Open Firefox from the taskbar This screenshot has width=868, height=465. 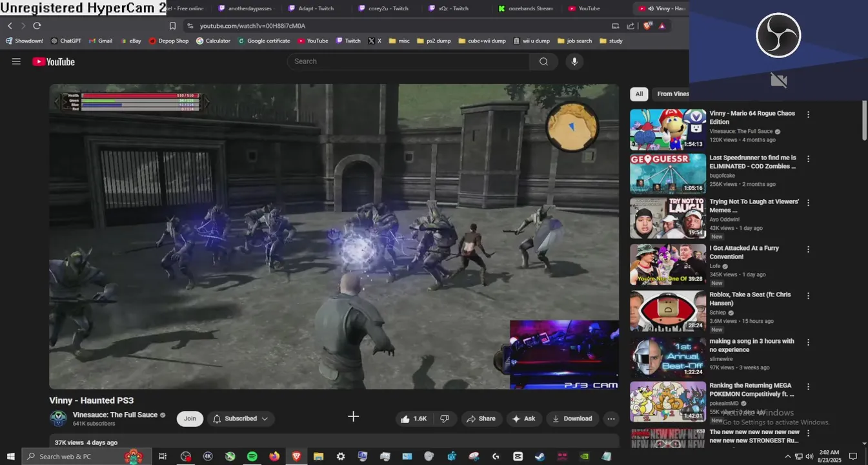(274, 456)
